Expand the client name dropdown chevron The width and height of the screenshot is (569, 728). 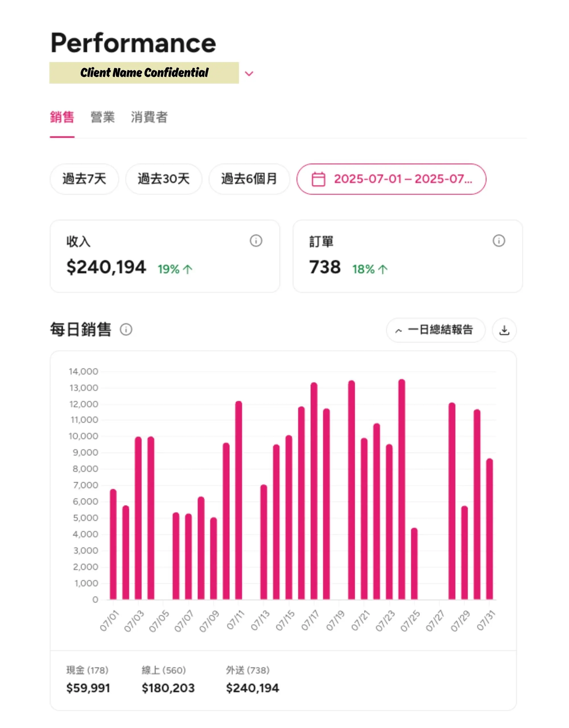coord(249,73)
